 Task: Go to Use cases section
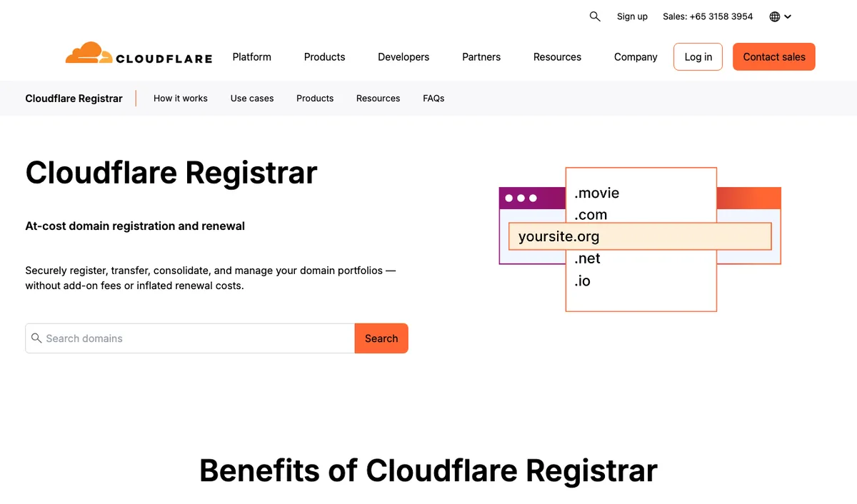point(252,99)
